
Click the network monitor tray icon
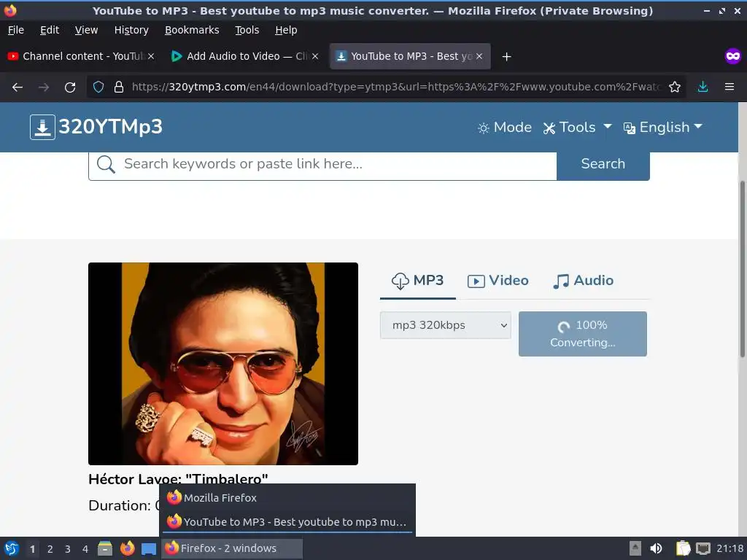[703, 548]
